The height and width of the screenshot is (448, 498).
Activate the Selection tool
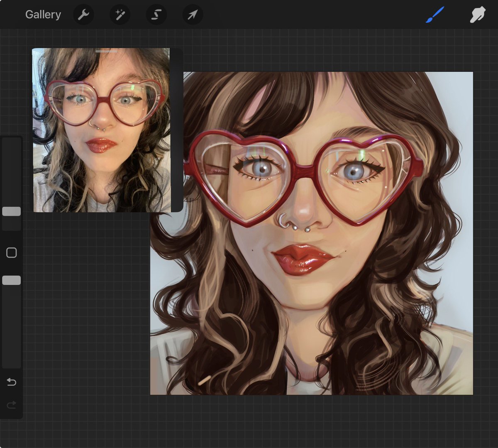pyautogui.click(x=156, y=15)
